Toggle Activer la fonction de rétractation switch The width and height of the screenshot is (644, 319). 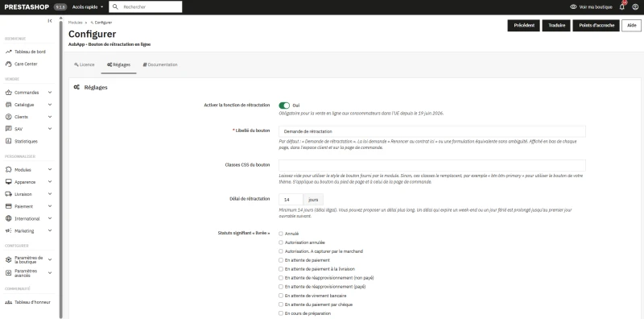(x=284, y=106)
